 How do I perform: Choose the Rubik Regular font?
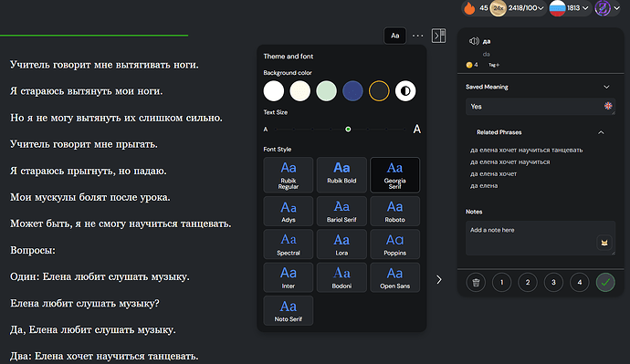(289, 175)
